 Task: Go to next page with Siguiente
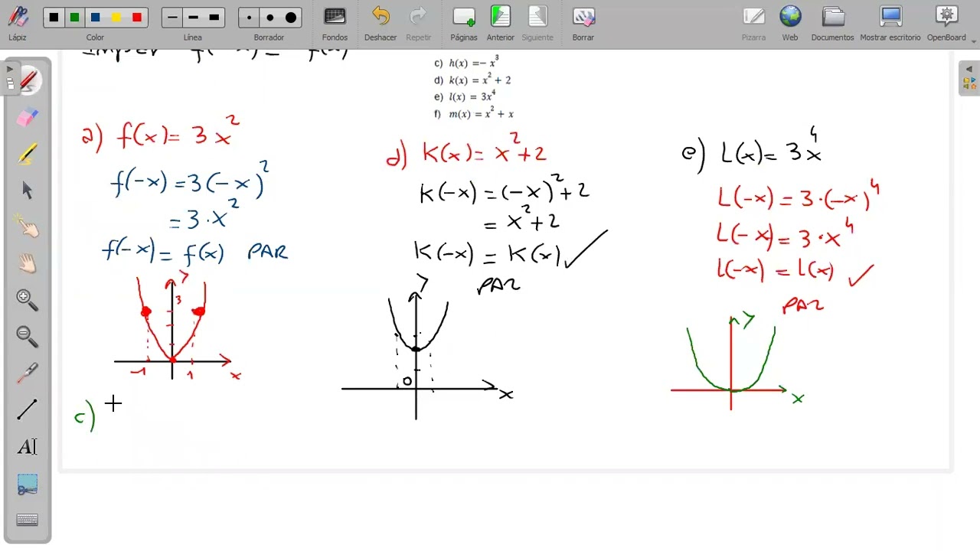537,24
